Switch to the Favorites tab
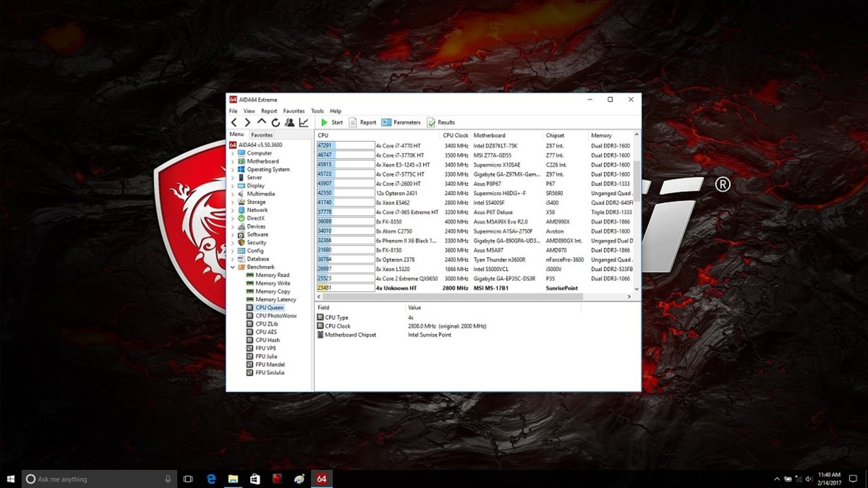 pyautogui.click(x=262, y=135)
